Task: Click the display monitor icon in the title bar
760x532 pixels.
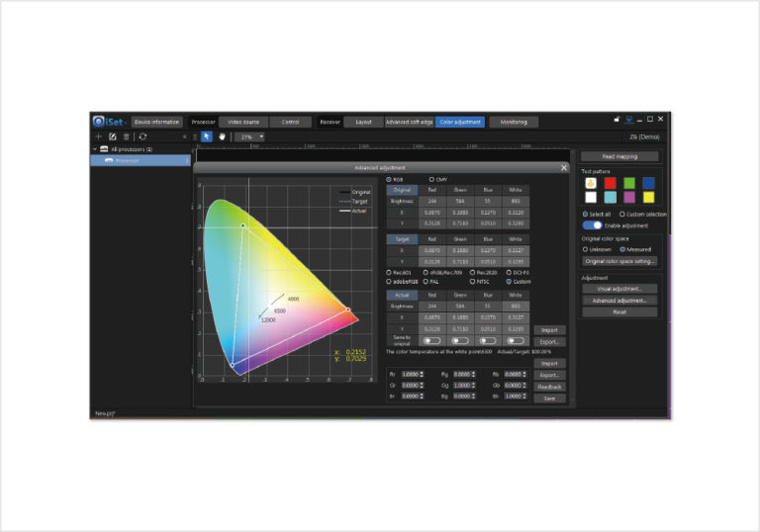Action: tap(628, 120)
